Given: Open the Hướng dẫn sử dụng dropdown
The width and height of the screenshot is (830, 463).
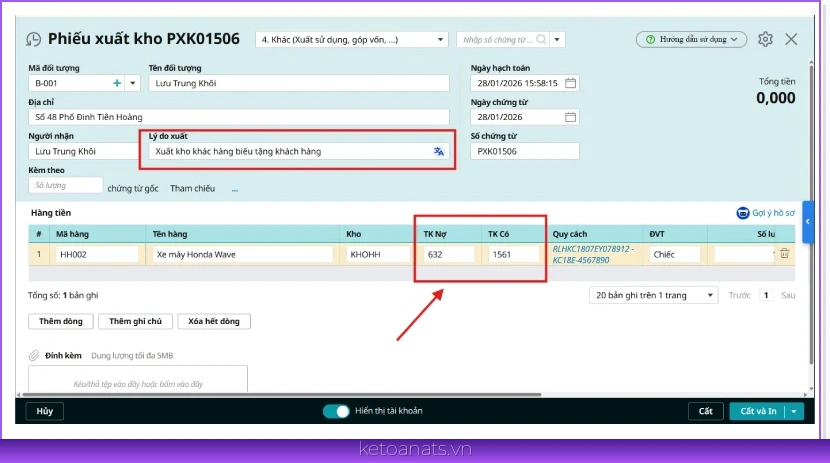Looking at the screenshot, I should 691,39.
